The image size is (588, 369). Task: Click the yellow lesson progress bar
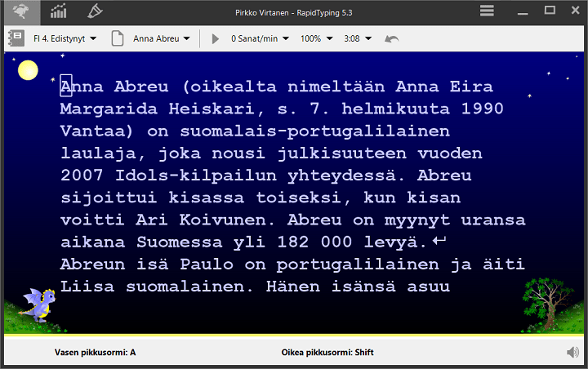tap(294, 335)
